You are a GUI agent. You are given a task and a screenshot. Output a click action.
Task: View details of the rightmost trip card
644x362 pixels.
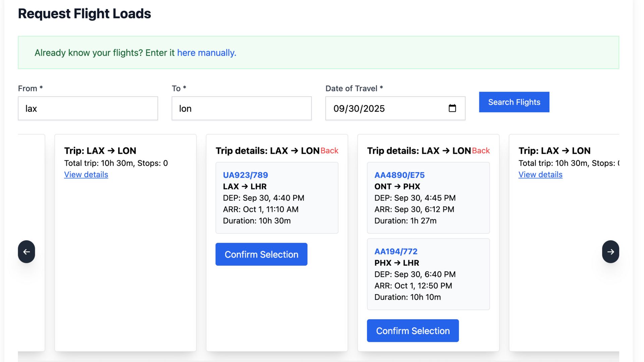[540, 175]
